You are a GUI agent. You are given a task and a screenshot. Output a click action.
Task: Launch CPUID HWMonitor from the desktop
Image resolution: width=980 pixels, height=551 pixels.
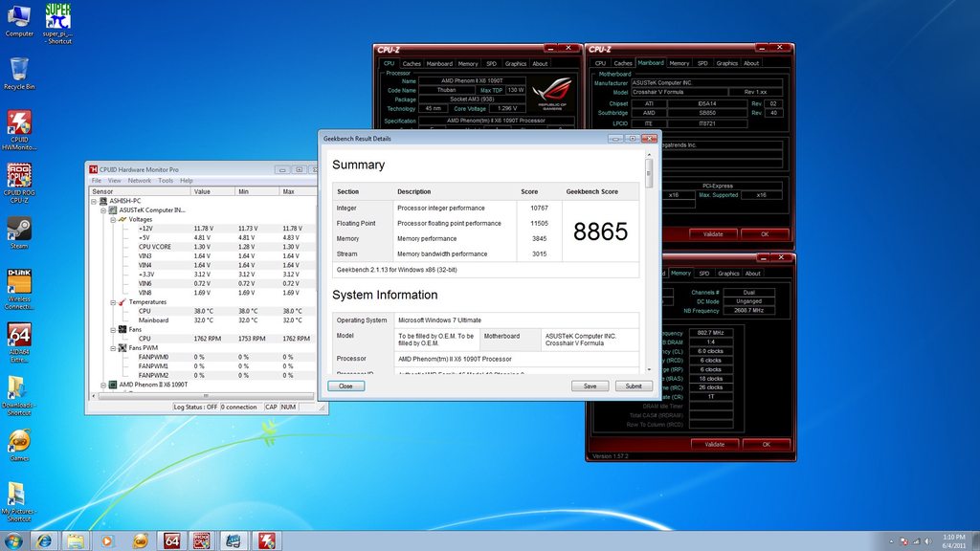click(x=19, y=130)
